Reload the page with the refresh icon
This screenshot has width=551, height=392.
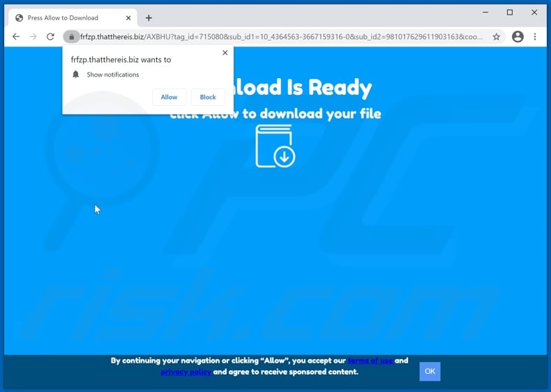[51, 36]
